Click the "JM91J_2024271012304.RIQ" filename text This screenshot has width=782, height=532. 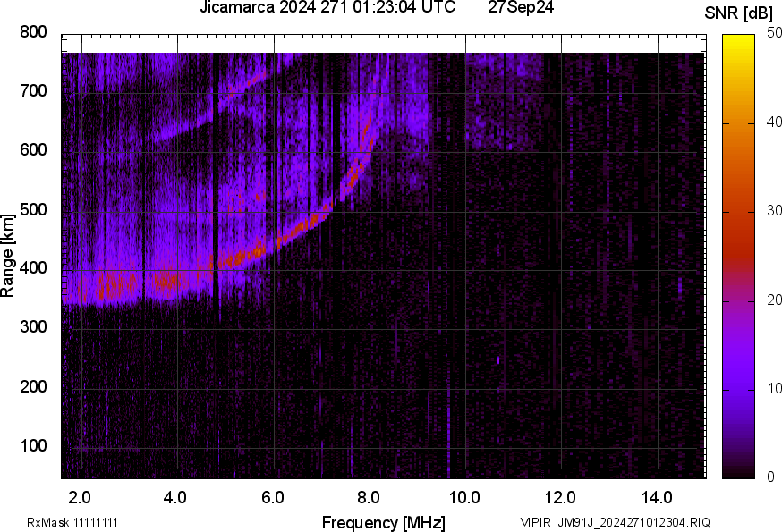(x=634, y=522)
